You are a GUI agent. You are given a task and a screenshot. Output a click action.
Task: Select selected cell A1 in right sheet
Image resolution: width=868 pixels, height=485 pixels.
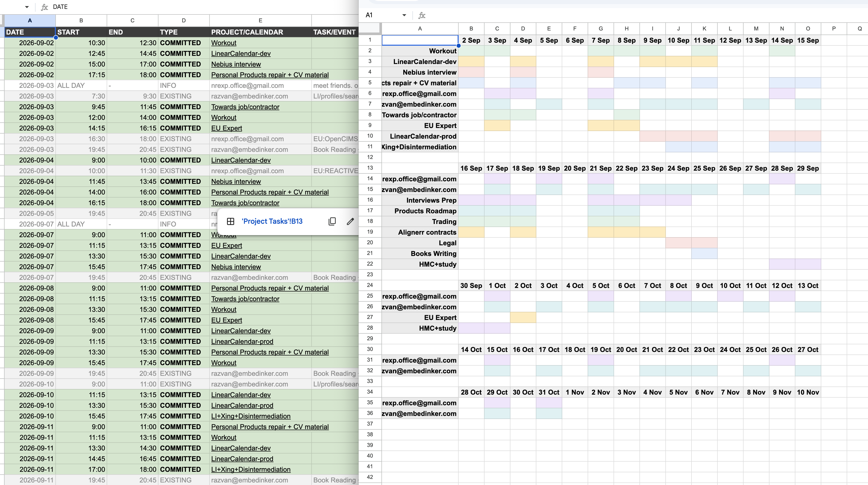click(x=420, y=40)
